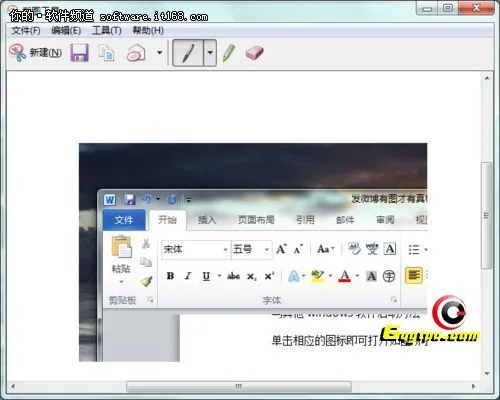Screen dimensions: 500x400
Task: Click Save in Word quick access toolbar
Action: [130, 199]
